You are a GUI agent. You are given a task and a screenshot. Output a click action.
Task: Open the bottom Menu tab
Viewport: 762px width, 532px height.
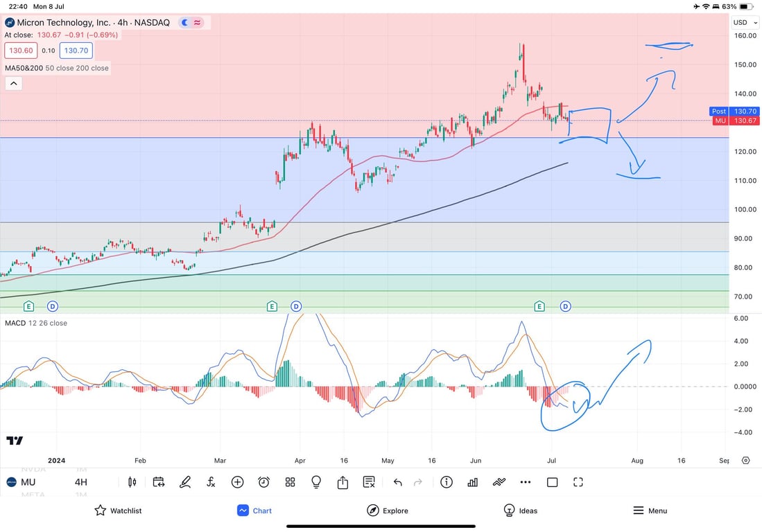click(650, 510)
